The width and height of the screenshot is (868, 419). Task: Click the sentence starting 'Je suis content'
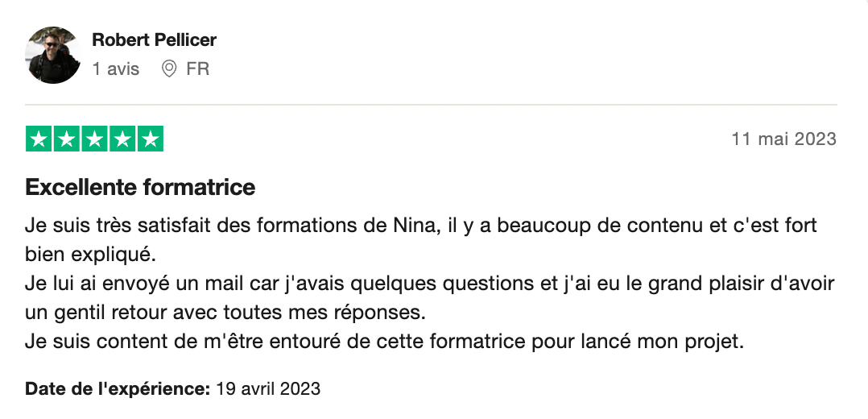384,342
